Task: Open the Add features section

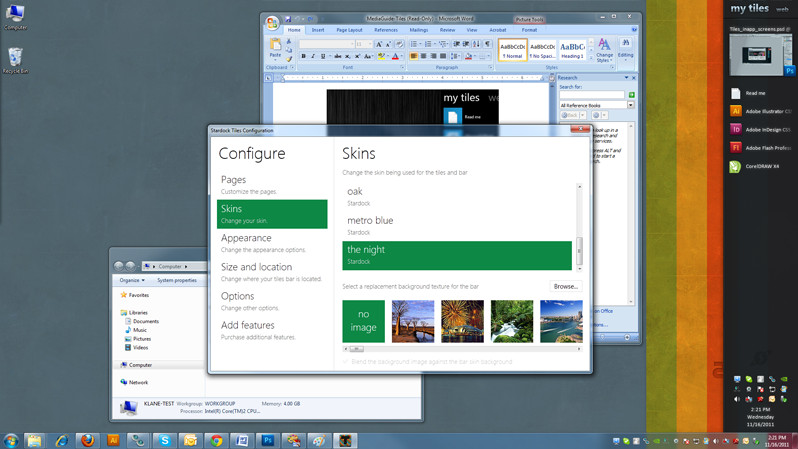Action: coord(272,330)
